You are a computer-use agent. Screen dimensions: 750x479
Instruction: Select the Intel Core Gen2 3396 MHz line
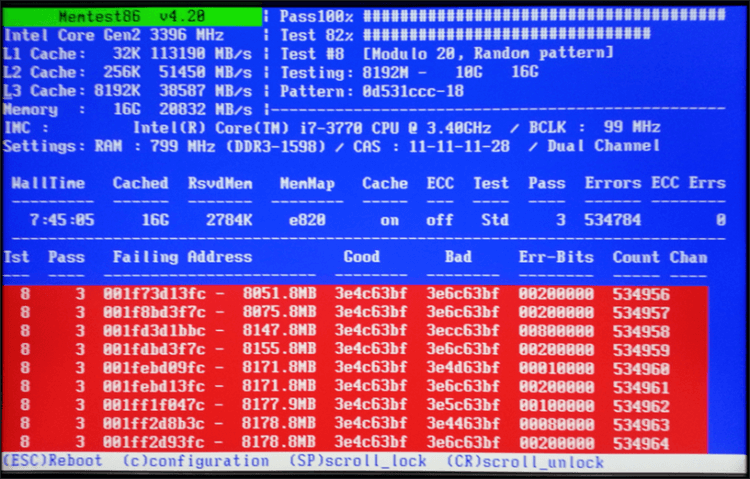(114, 35)
